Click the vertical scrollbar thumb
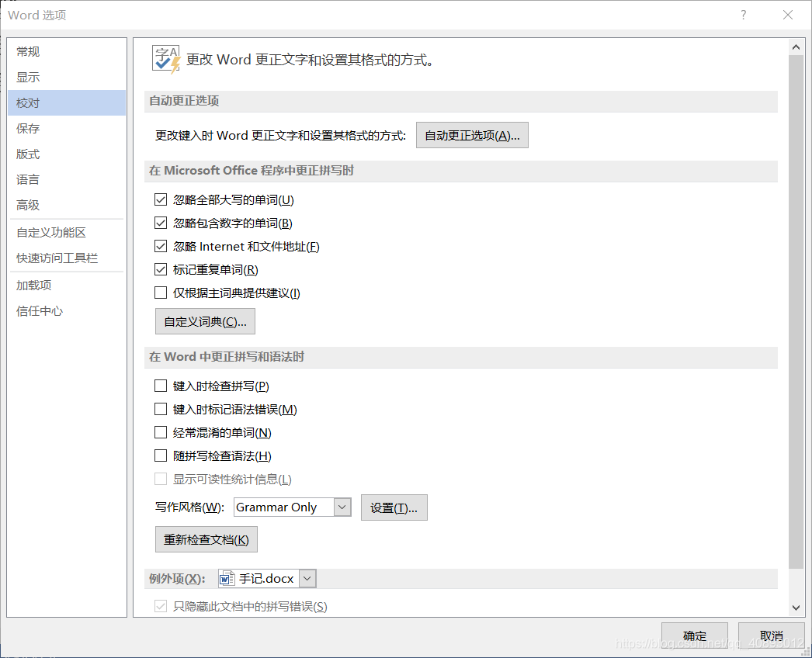The image size is (812, 658). pos(796,310)
